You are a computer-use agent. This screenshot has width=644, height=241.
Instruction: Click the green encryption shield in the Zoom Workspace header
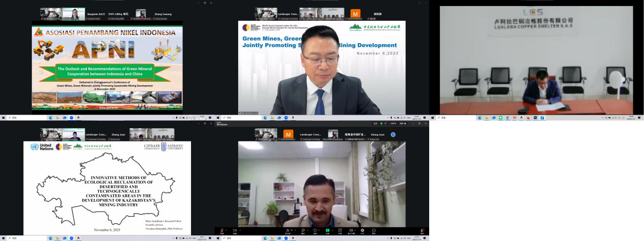point(381,123)
